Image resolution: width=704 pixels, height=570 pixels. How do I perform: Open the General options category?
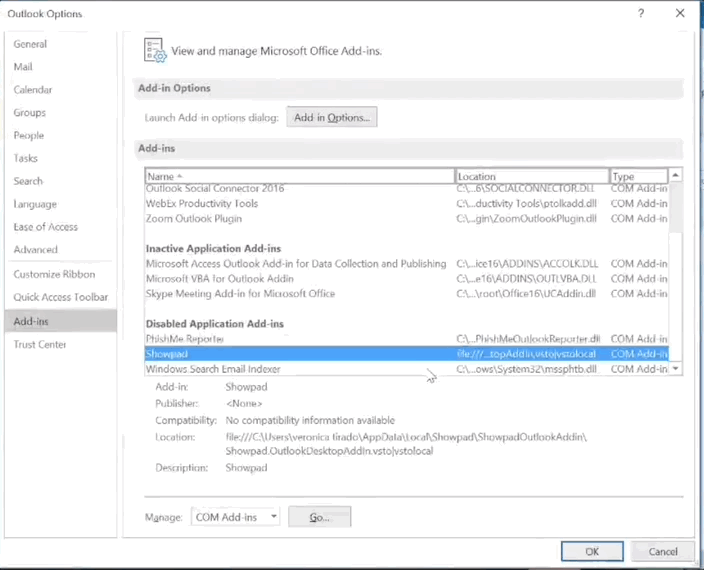coord(30,44)
